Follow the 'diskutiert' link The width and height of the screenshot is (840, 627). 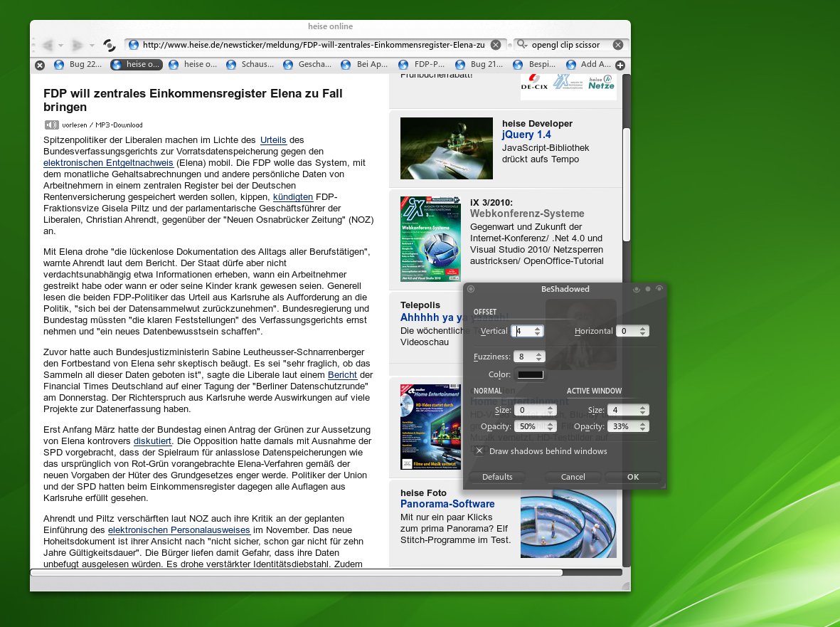click(153, 441)
